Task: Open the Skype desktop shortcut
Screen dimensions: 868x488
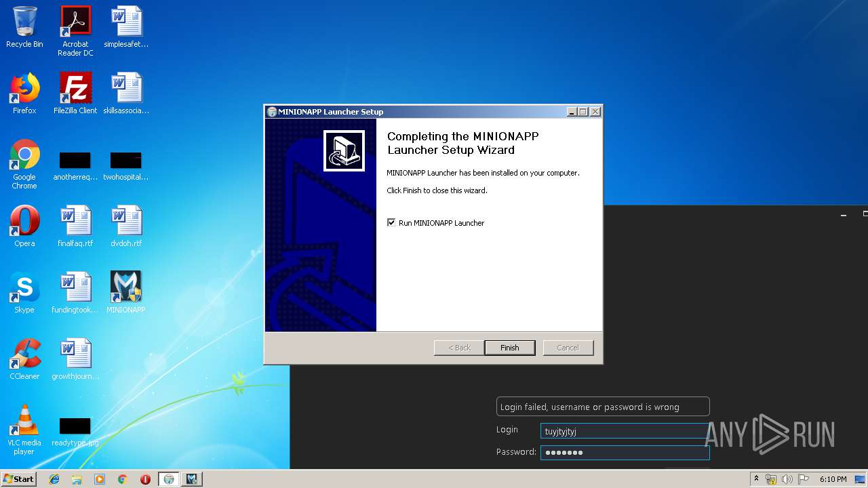Action: point(24,293)
